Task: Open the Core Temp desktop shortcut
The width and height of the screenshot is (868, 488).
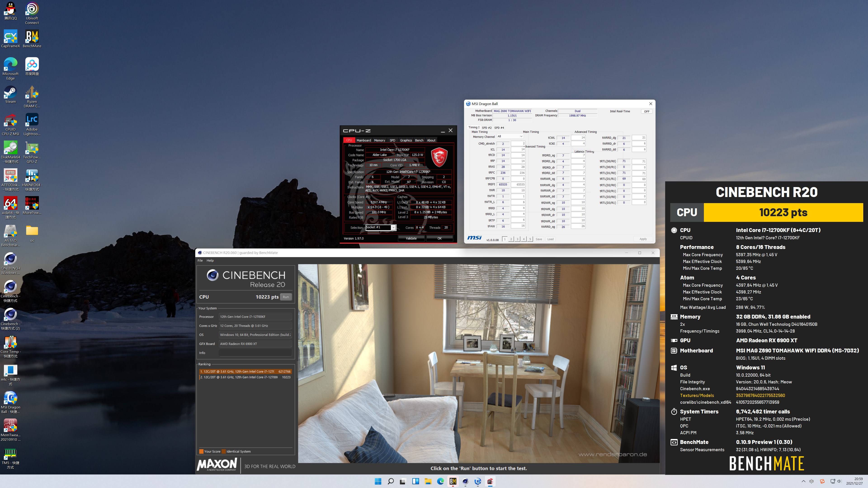Action: (x=10, y=347)
